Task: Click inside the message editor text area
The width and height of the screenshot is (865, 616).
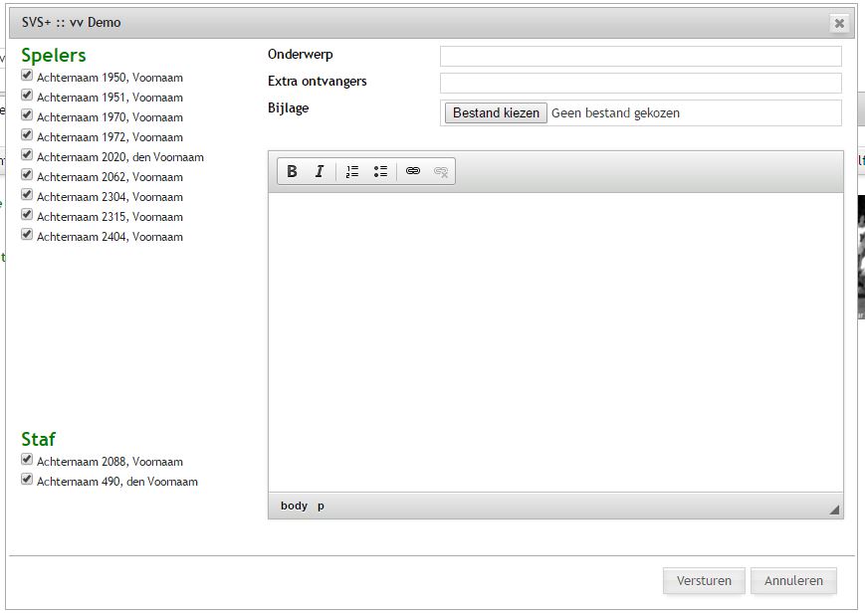Action: 555,338
